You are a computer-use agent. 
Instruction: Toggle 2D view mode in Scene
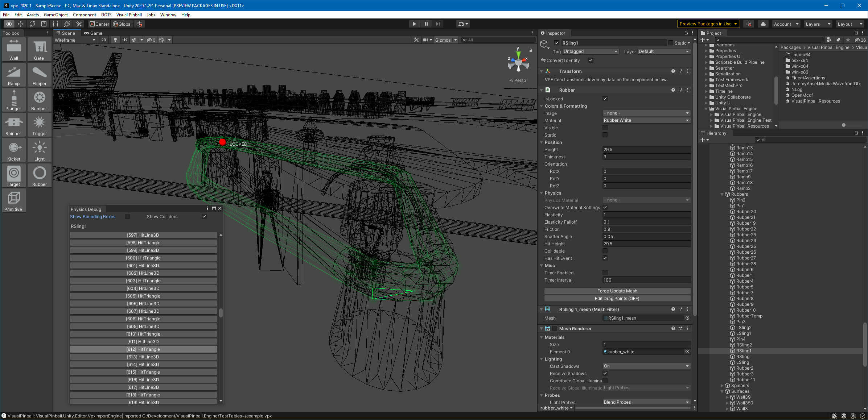pos(104,40)
